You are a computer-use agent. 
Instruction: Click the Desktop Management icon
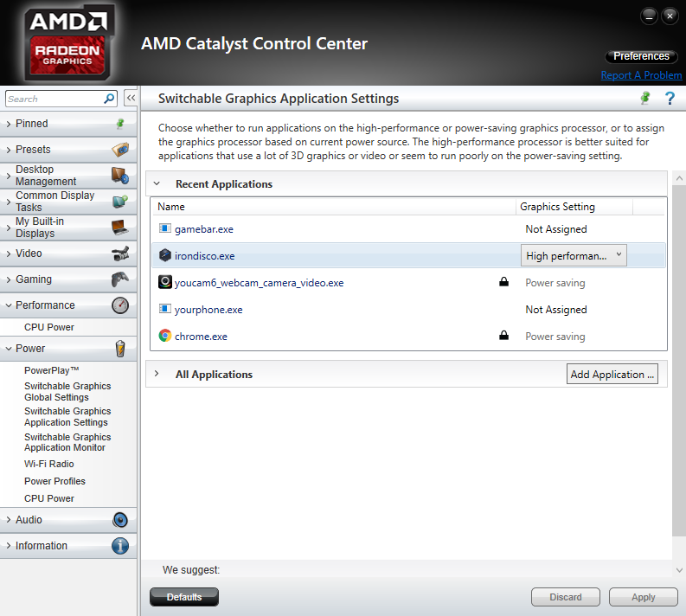[120, 176]
